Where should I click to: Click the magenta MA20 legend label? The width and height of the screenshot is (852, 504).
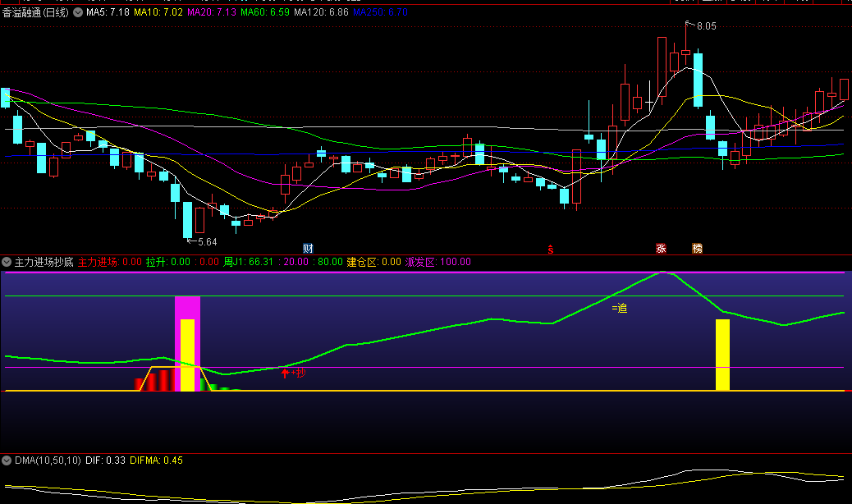click(212, 12)
